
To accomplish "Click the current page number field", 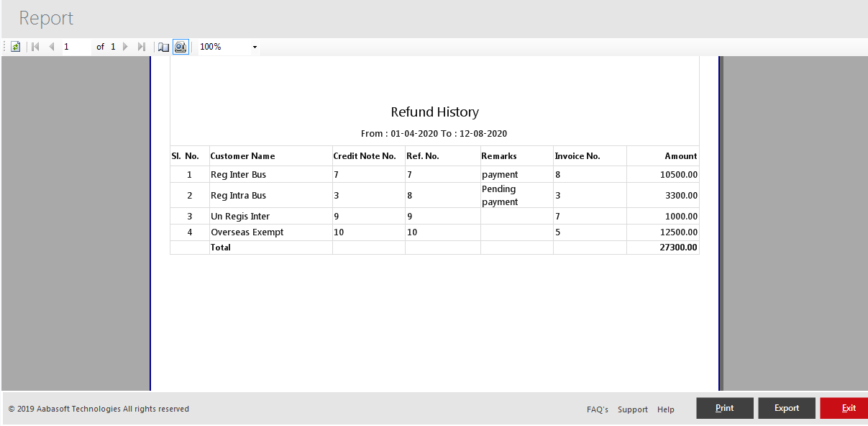I will click(76, 47).
